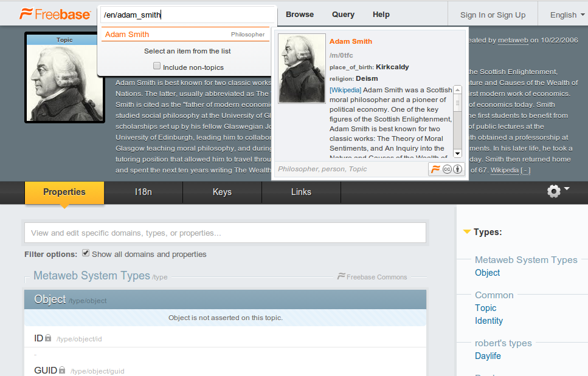Click the /type/object/id path text
This screenshot has height=376, width=588.
79,339
